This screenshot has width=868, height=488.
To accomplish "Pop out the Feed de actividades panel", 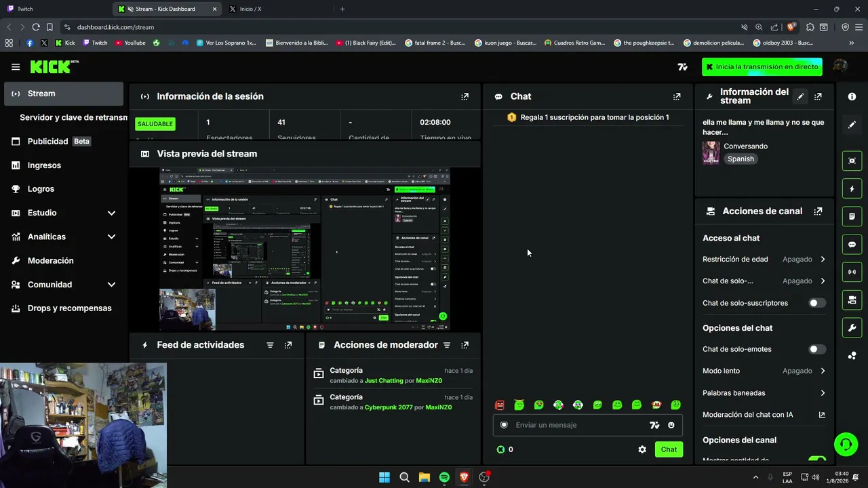I will coord(288,345).
